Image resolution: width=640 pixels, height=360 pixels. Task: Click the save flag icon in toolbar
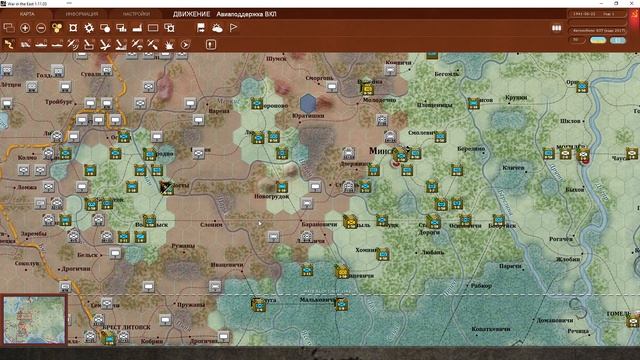[201, 28]
